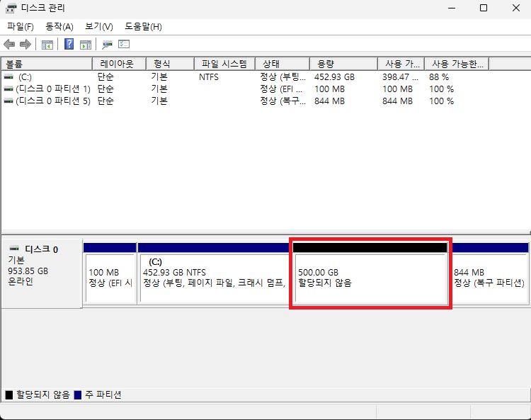
Task: Select the 디스크 0 disk label panel
Action: point(42,273)
